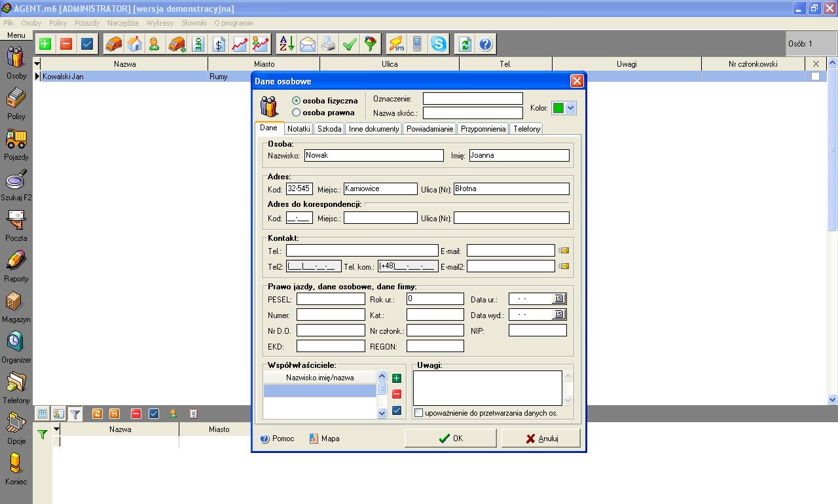This screenshot has height=504, width=838.
Task: Remove co-owner with red minus button
Action: coord(397,394)
